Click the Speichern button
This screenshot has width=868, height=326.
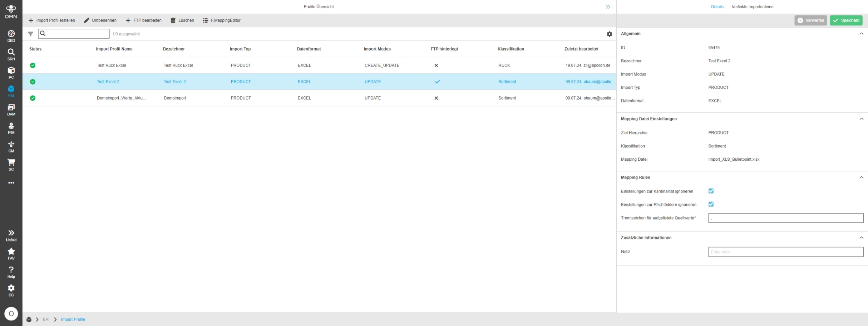846,20
